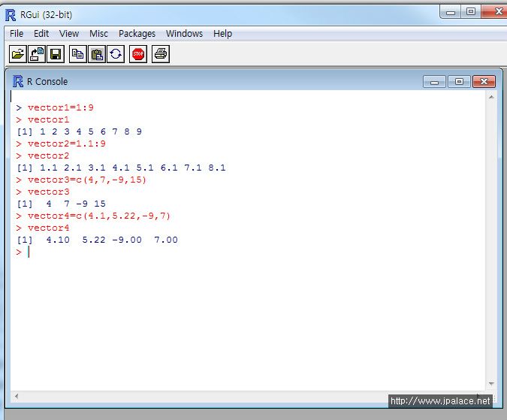
Task: Click the 'R Console' title text
Action: tap(47, 81)
